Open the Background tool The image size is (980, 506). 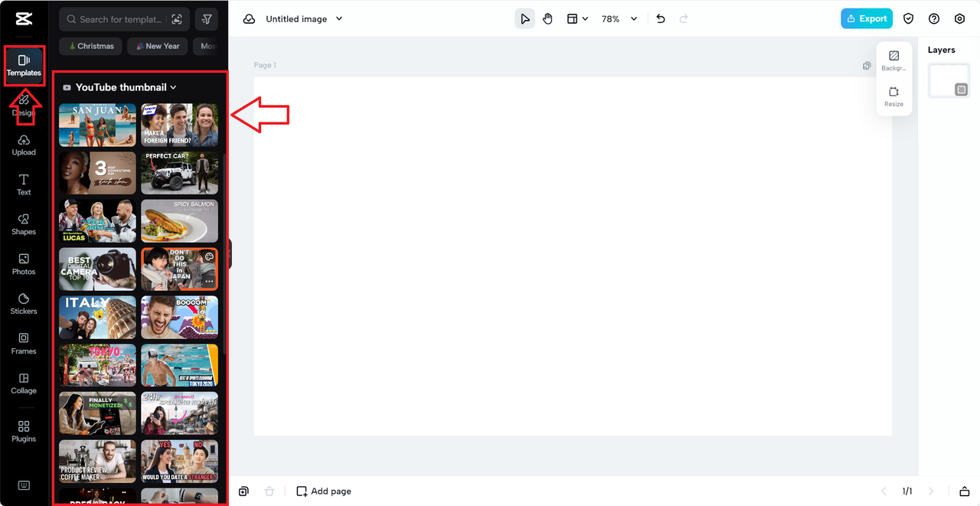click(893, 60)
